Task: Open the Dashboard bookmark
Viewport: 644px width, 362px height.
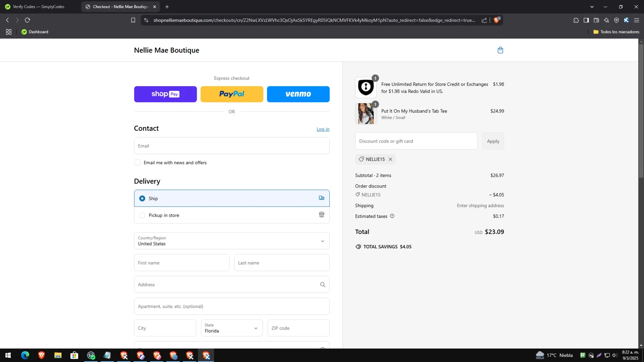Action: tap(35, 32)
